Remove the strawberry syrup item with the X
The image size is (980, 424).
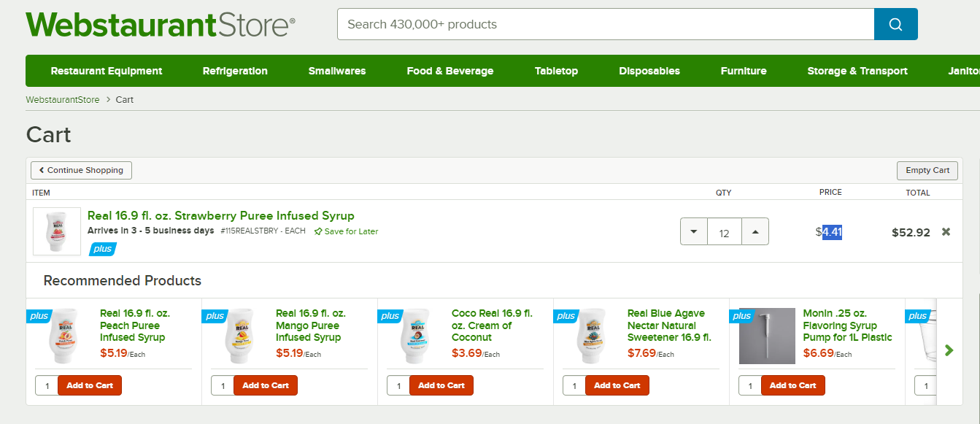(x=946, y=232)
